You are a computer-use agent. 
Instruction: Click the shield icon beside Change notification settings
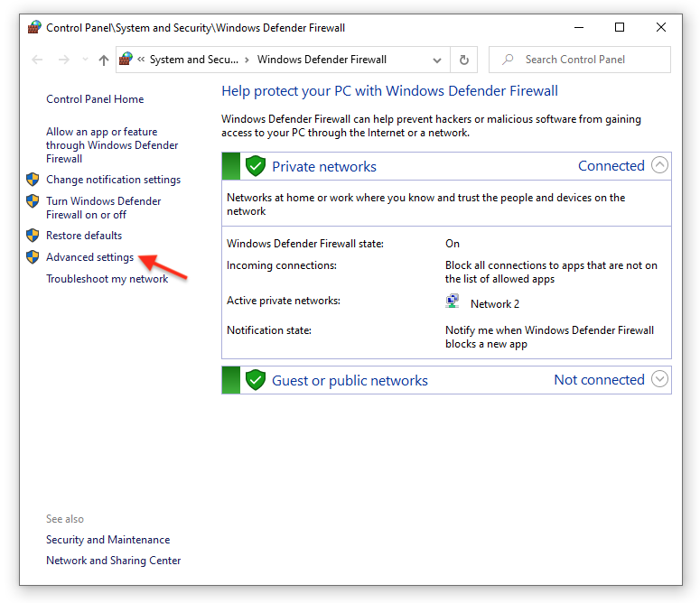33,180
